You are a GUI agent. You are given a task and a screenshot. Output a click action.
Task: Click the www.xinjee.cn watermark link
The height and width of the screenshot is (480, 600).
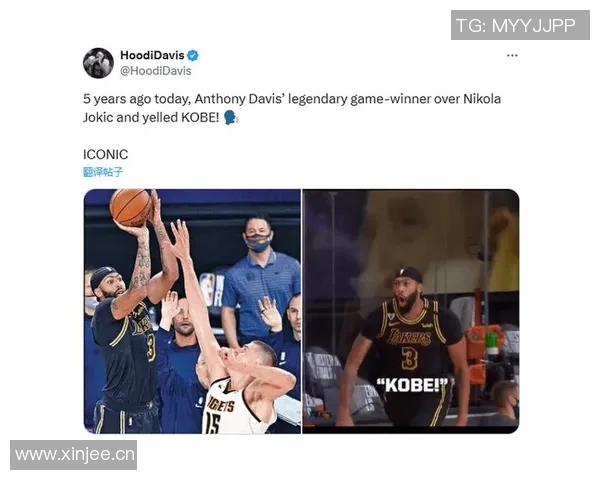(x=73, y=455)
